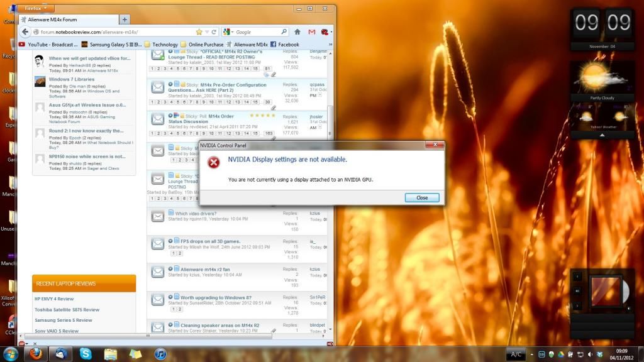Click the Firefox back arrow button
The width and height of the screenshot is (644, 362).
click(x=25, y=31)
